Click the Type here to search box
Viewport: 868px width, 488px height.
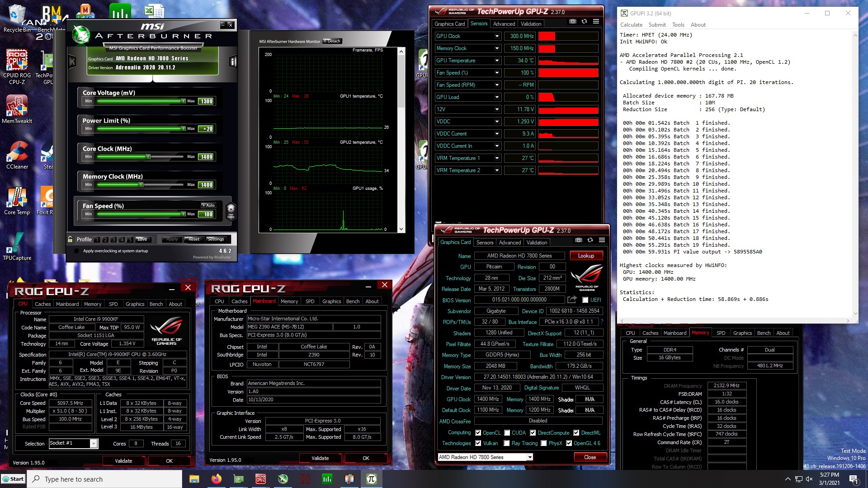pyautogui.click(x=105, y=479)
